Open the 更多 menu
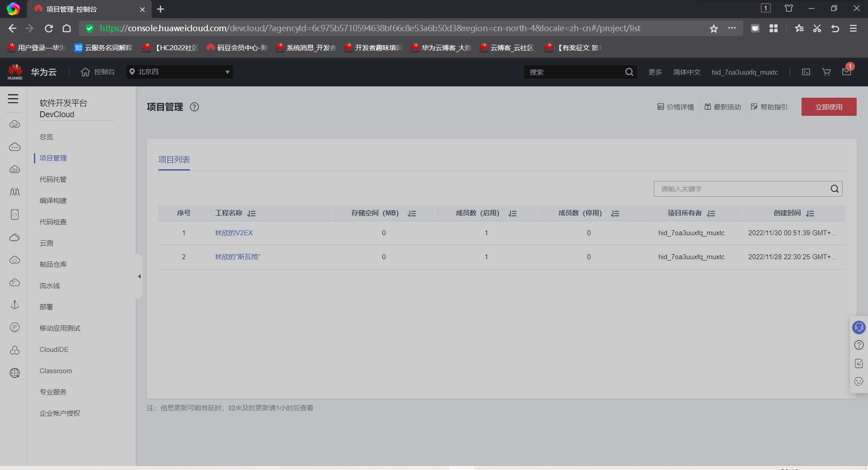Viewport: 868px width, 470px height. [655, 72]
